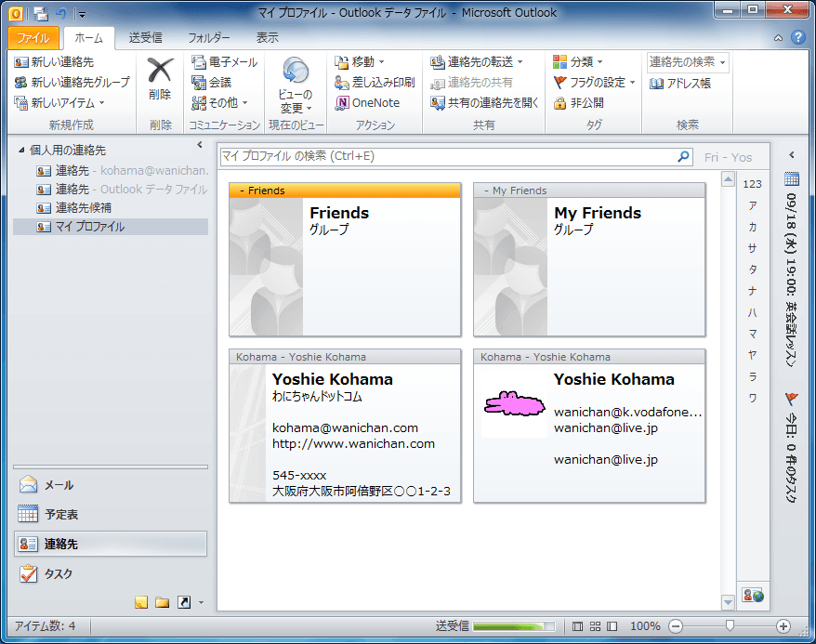Go to 予定表 calendar module
The width and height of the screenshot is (816, 644).
(x=111, y=515)
